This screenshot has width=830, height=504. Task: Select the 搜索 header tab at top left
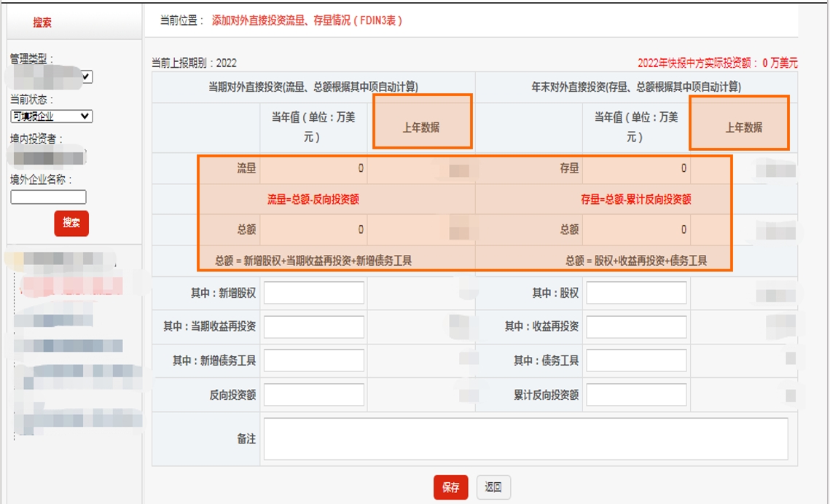pos(42,23)
